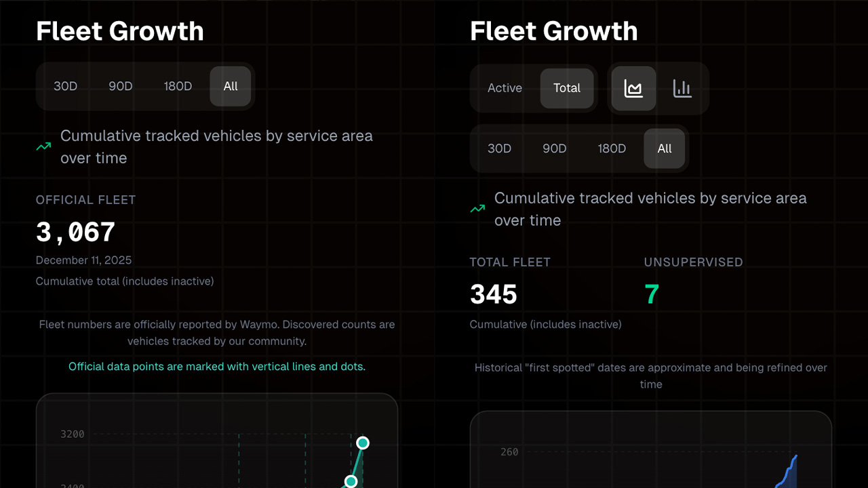Toggle fleet view to Total
This screenshot has width=868, height=488.
566,88
